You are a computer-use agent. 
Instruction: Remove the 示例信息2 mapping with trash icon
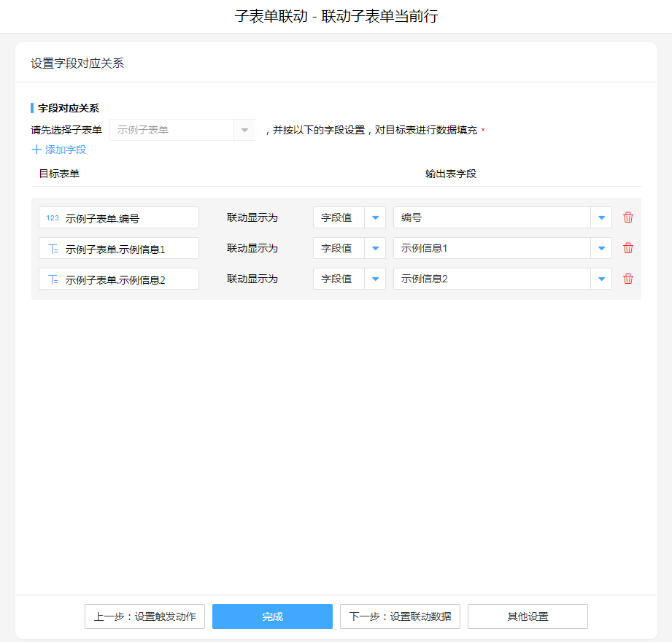(627, 279)
